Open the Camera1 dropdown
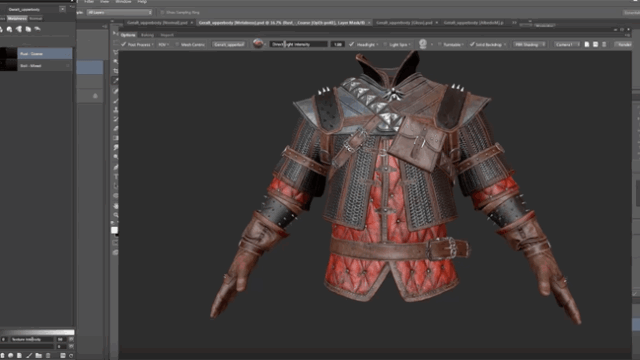 [567, 44]
